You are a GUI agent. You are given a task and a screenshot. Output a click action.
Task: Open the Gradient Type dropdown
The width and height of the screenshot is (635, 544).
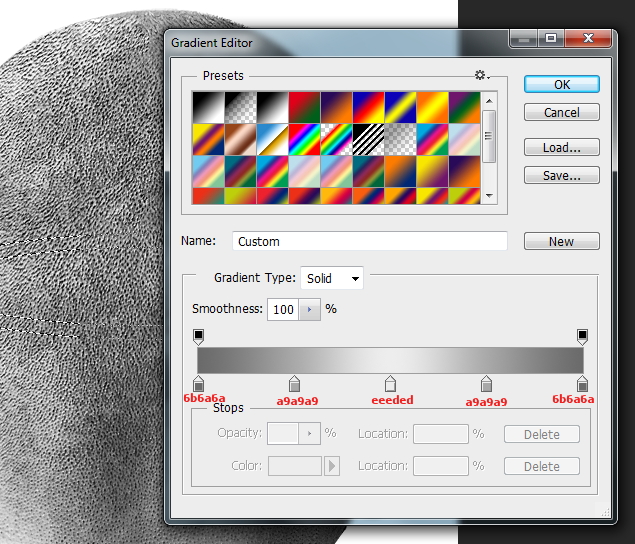(x=333, y=278)
